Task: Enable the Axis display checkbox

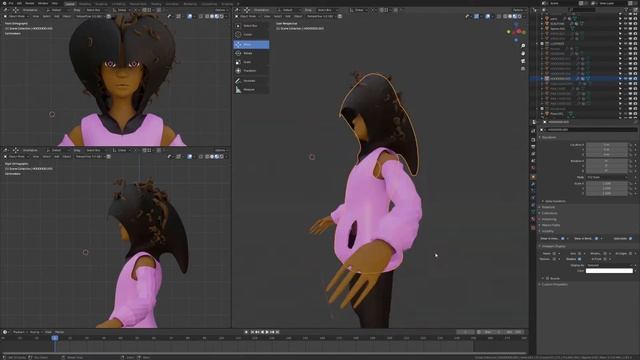Action: click(x=579, y=253)
